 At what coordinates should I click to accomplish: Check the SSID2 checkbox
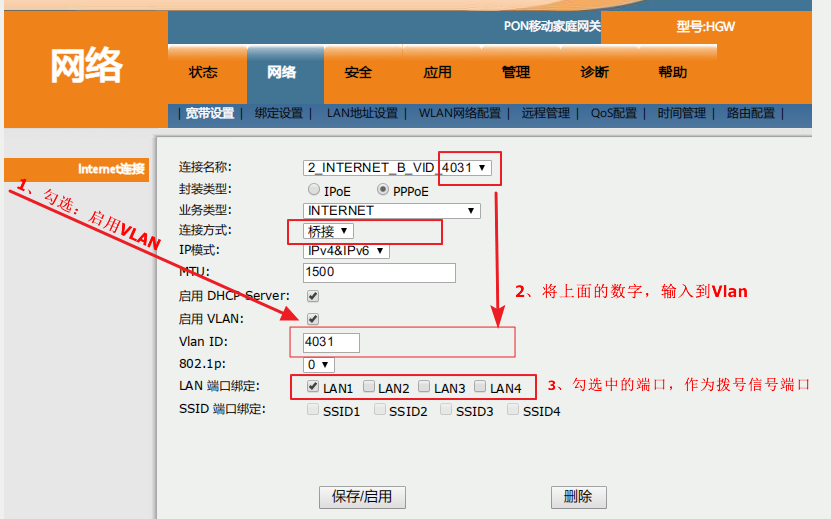click(379, 409)
